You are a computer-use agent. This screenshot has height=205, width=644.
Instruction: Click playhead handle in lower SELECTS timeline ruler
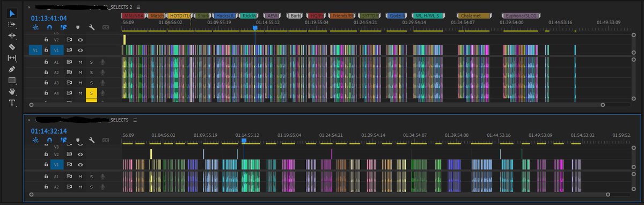point(244,141)
